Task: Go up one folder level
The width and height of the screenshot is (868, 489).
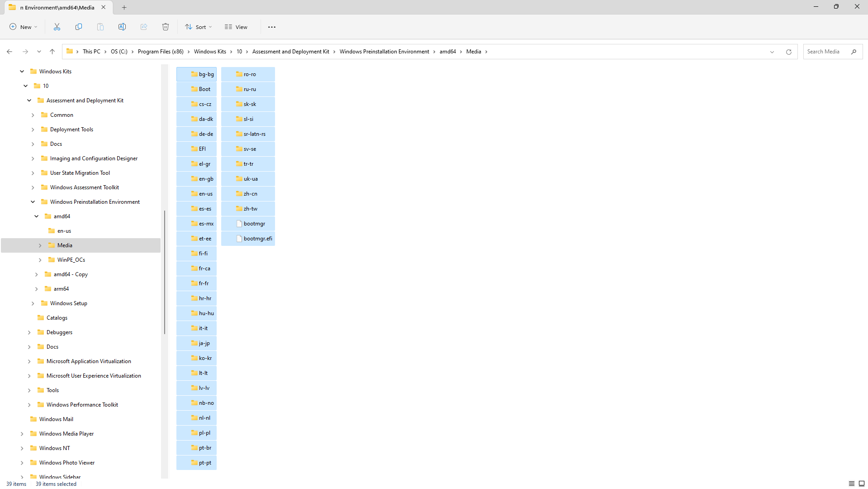Action: pyautogui.click(x=52, y=52)
